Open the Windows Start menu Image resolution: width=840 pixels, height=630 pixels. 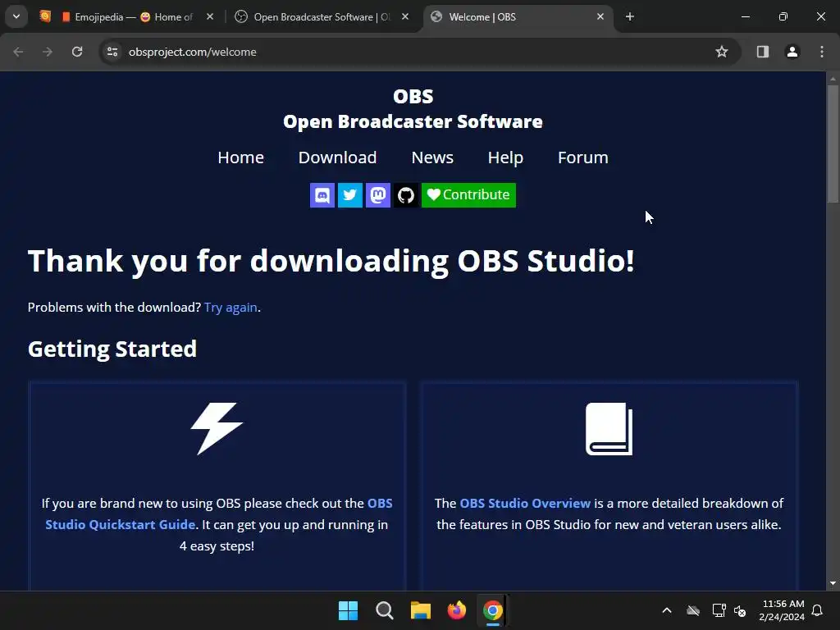coord(348,610)
